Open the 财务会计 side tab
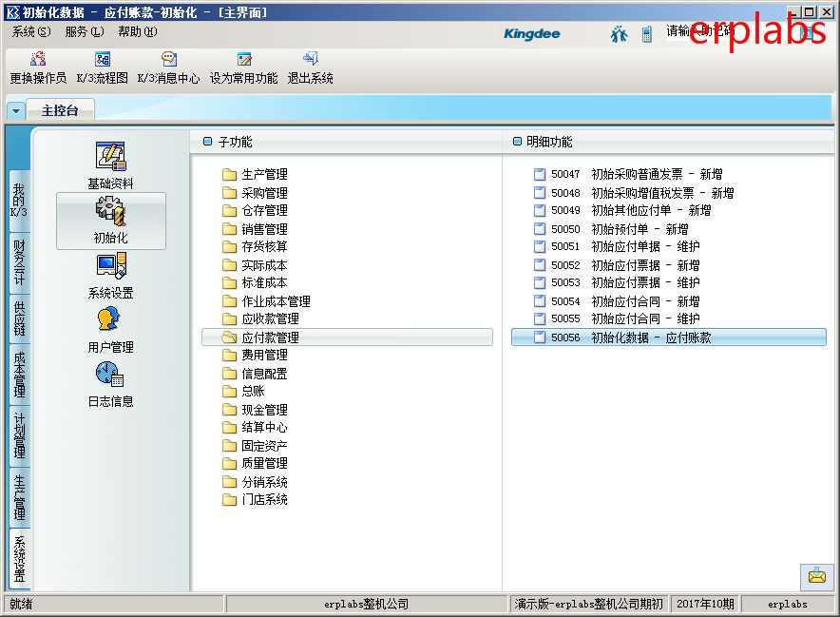The image size is (840, 617). click(19, 262)
